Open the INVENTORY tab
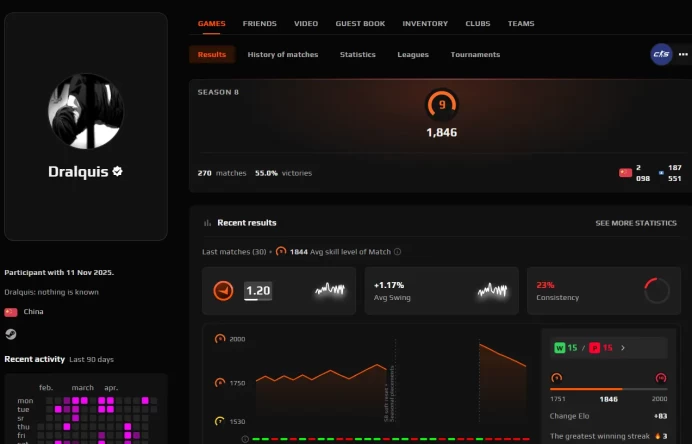 [425, 24]
